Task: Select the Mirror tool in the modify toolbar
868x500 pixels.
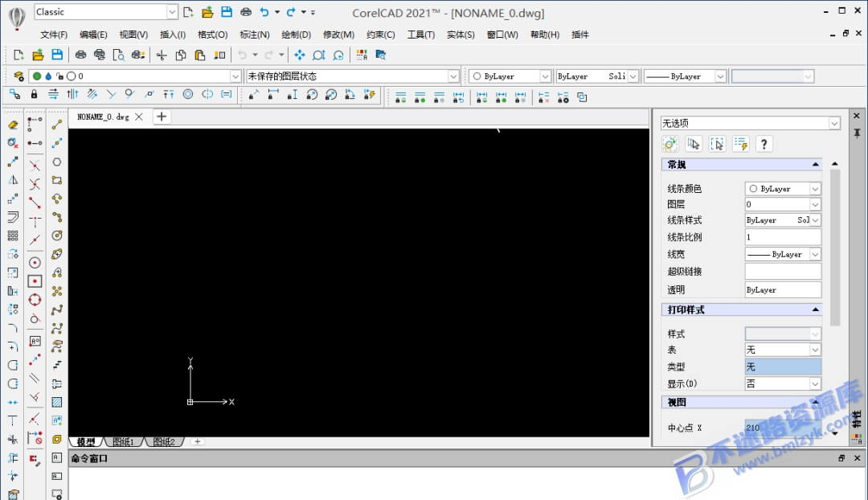Action: [13, 180]
